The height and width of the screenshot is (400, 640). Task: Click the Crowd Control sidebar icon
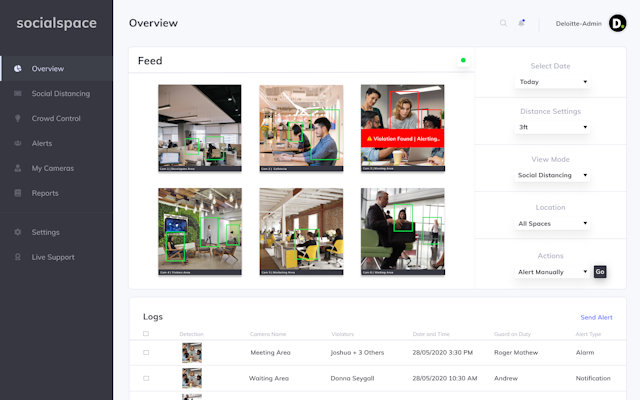pos(18,119)
